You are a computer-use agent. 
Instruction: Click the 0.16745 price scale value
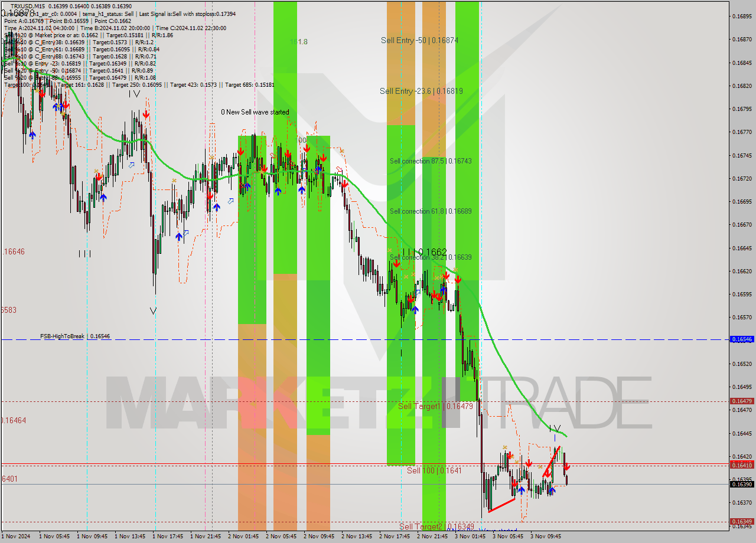coord(742,155)
